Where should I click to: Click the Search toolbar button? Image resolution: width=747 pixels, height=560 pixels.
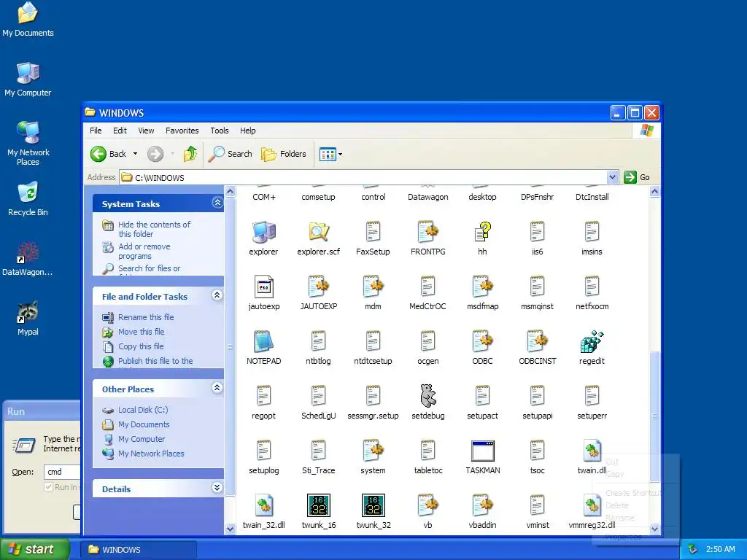(230, 154)
